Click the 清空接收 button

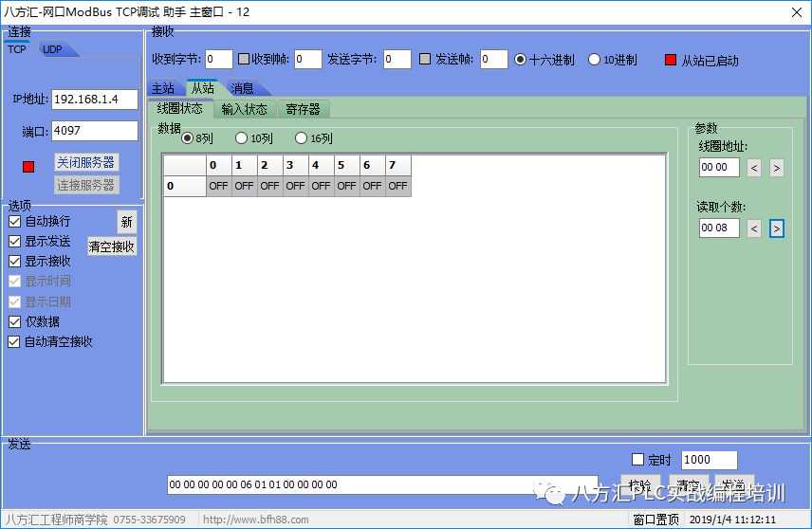pyautogui.click(x=112, y=246)
